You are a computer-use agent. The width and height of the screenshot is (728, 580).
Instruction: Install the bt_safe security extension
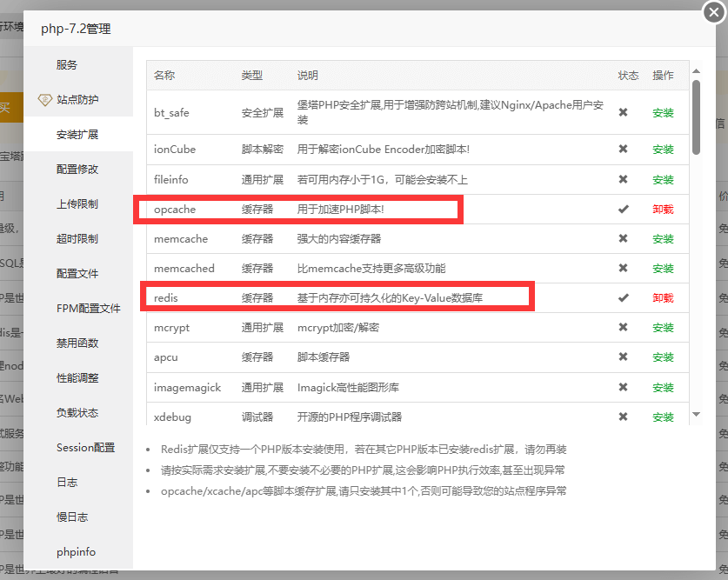coord(663,112)
